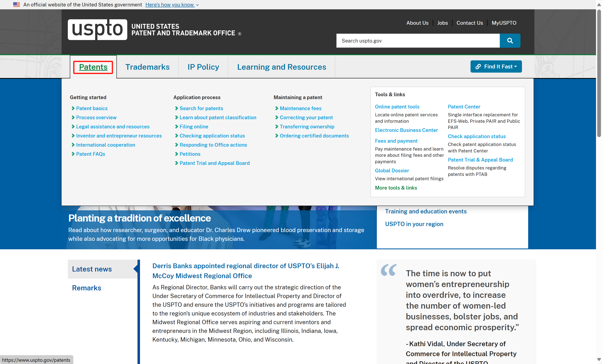
Task: Open the Patent Center link
Action: click(x=464, y=107)
